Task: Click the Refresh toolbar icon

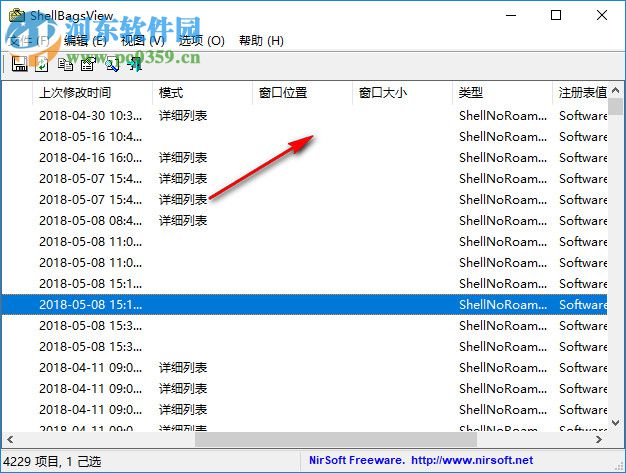Action: [42, 64]
